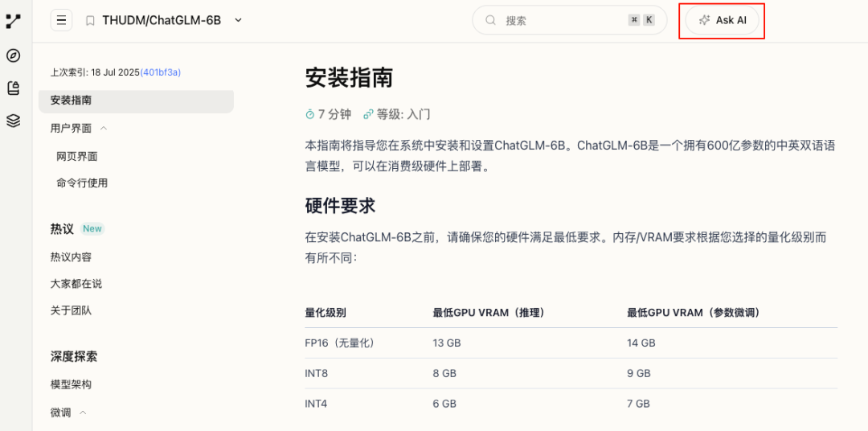The width and height of the screenshot is (868, 431).
Task: Click the 深度探索 section heading
Action: (74, 356)
